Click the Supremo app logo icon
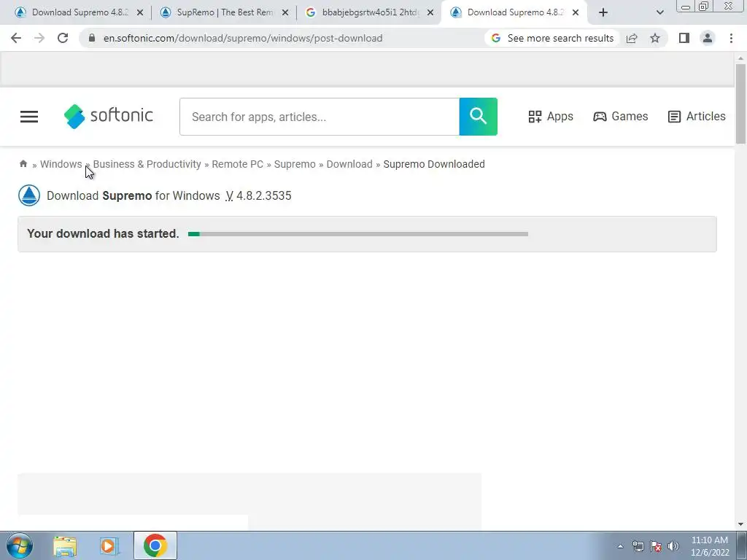Screen dimensions: 747x560 pos(29,195)
